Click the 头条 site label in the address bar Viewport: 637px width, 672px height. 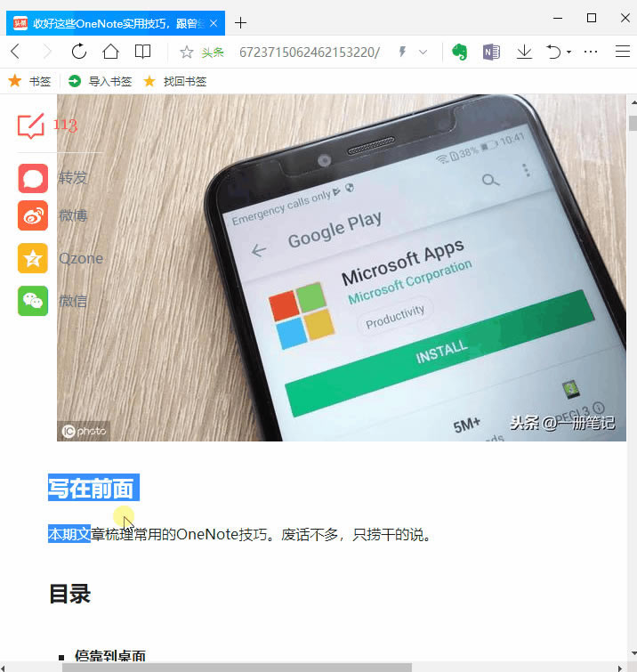pyautogui.click(x=213, y=53)
